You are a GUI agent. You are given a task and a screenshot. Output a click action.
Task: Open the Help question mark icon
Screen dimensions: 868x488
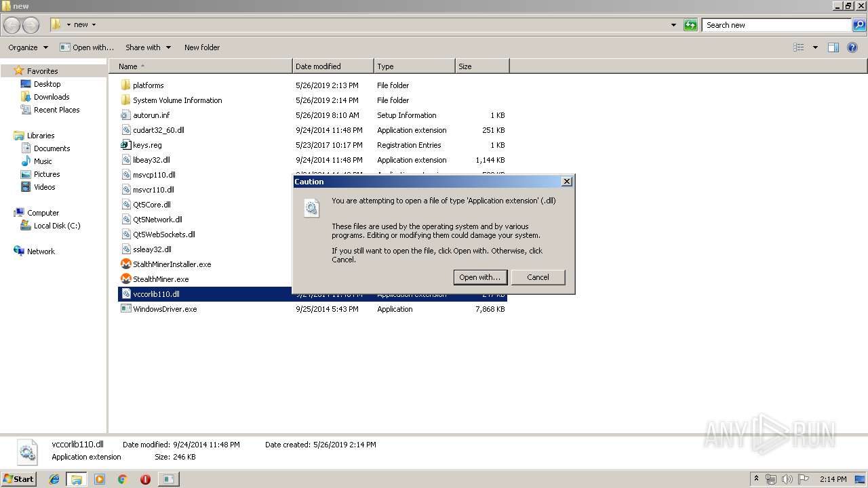pyautogui.click(x=852, y=47)
